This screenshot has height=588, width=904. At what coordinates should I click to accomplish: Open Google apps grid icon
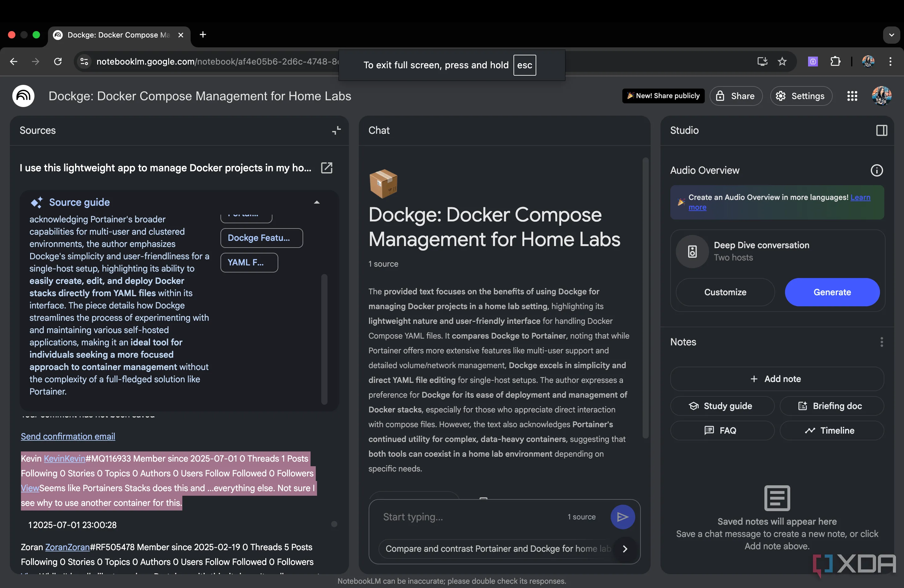[x=852, y=96]
